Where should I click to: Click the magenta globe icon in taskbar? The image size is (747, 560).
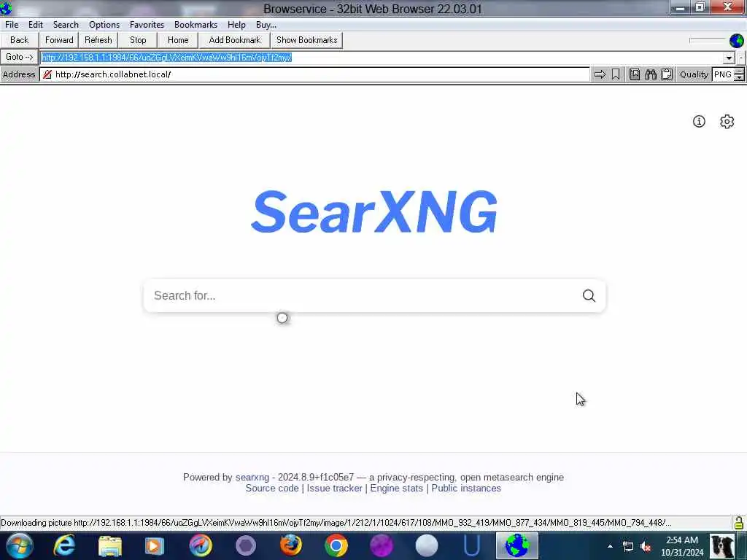382,545
